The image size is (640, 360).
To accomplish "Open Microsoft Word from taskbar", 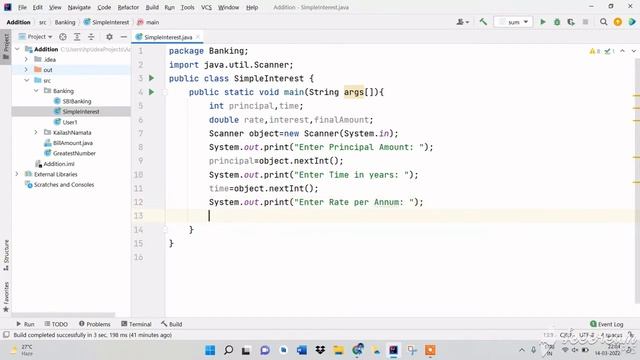I will tap(302, 350).
